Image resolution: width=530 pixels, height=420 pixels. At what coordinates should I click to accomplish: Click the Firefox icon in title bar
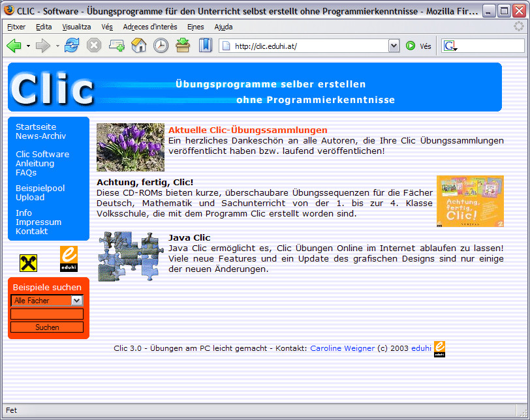point(9,10)
